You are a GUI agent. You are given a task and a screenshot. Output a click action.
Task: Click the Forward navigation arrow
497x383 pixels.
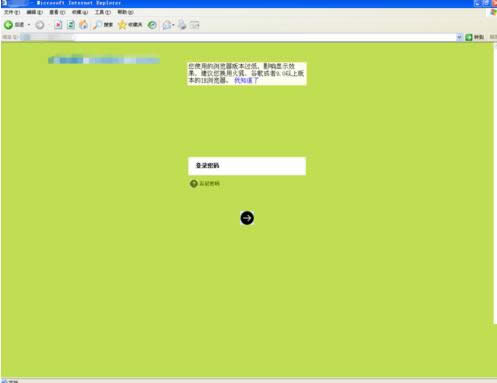point(40,25)
